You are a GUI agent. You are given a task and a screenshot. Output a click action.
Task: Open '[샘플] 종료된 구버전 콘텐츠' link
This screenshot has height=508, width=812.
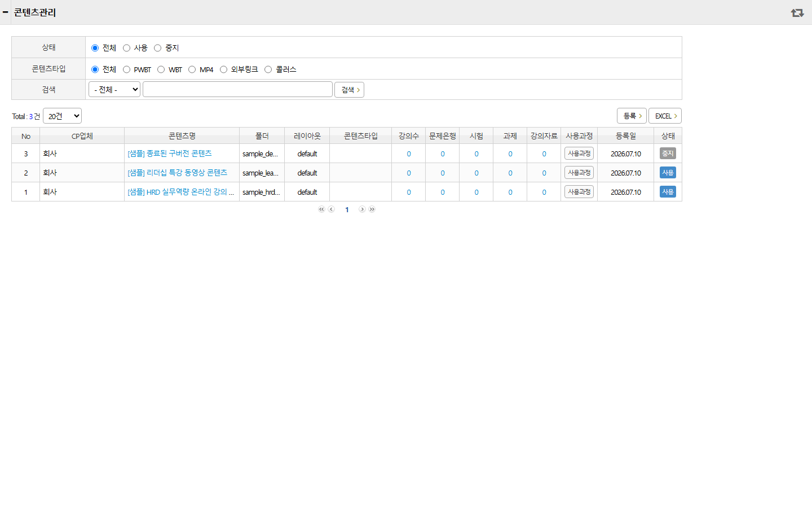tap(170, 154)
